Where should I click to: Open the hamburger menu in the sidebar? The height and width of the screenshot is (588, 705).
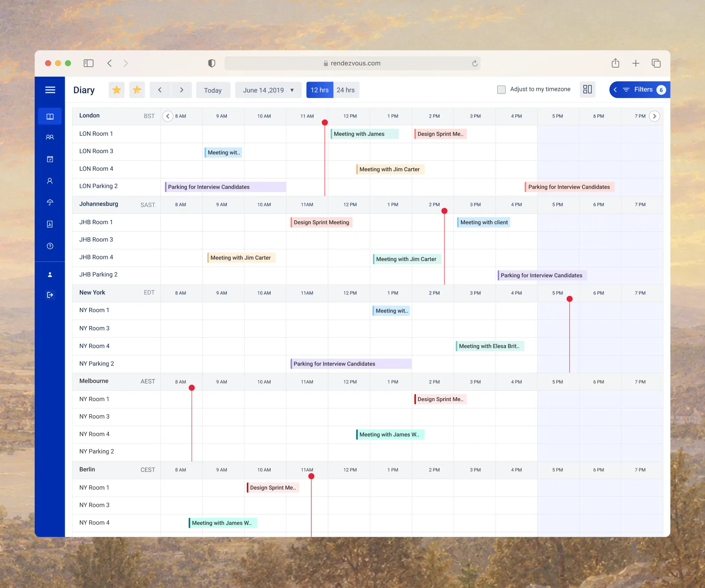click(50, 90)
